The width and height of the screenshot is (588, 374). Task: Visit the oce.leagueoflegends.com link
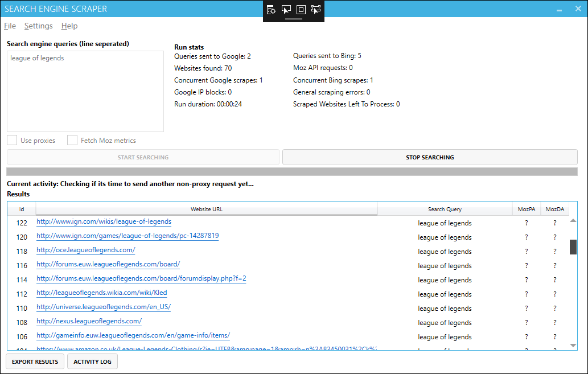coord(86,250)
